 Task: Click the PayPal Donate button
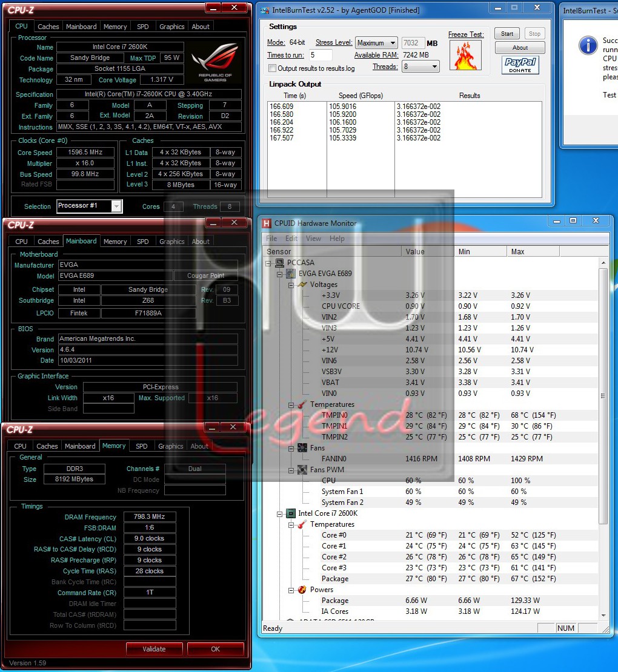point(520,65)
